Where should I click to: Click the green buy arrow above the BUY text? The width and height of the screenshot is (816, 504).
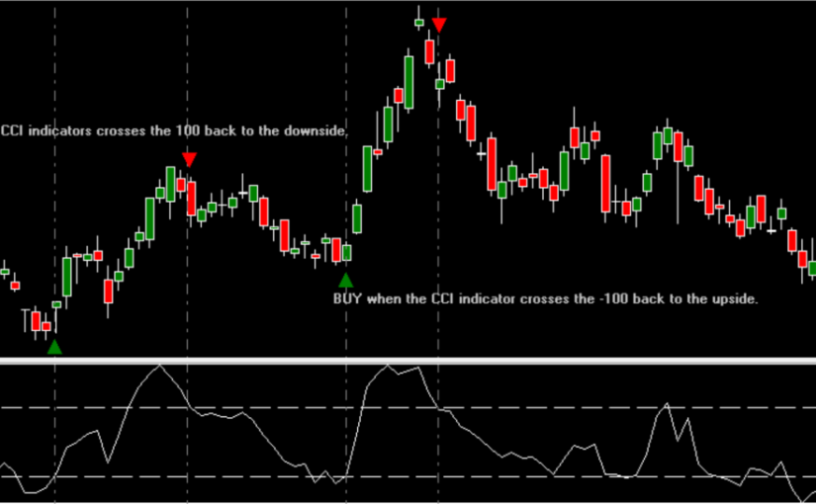coord(345,281)
